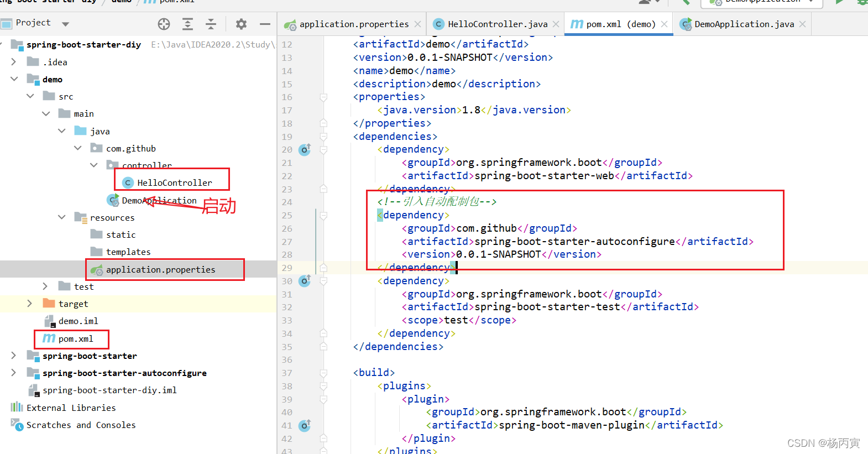Click the Maven pom.xml file icon
868x454 pixels.
pyautogui.click(x=49, y=338)
